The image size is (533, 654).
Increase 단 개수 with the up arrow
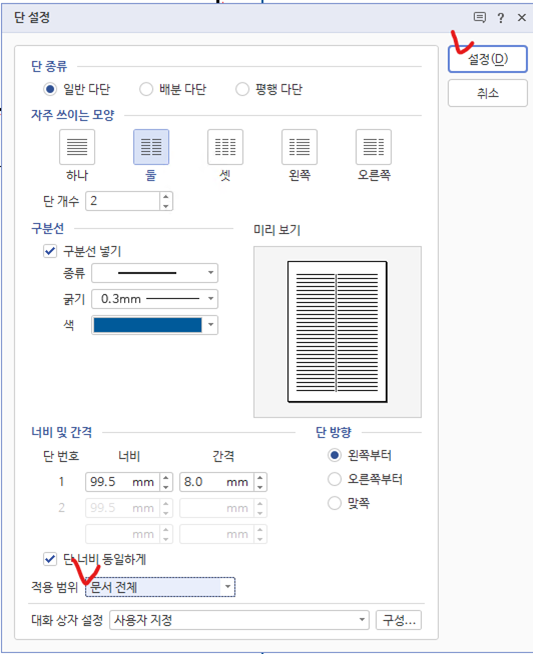pos(166,196)
